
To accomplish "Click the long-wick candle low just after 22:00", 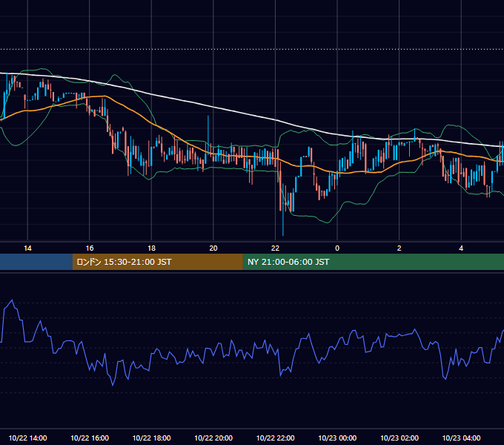I will (283, 234).
